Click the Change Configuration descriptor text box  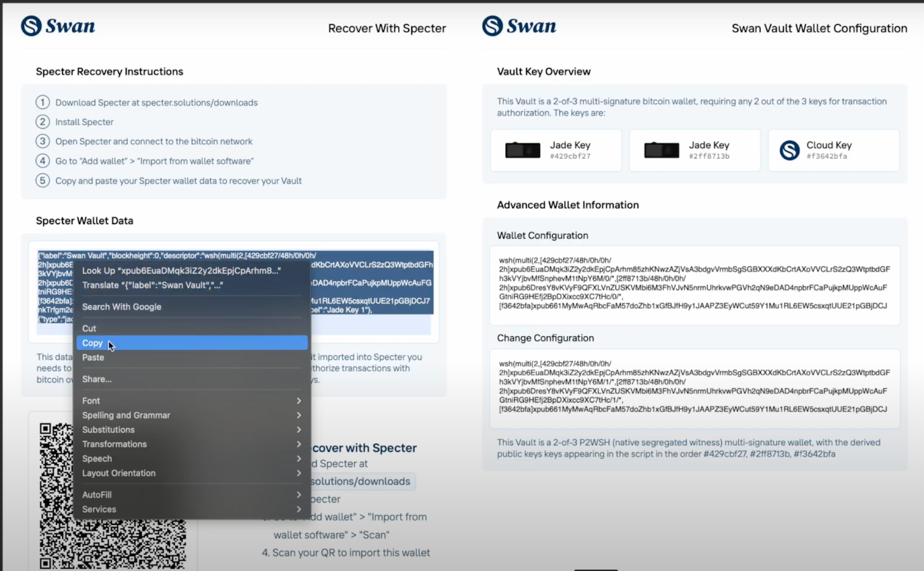click(695, 389)
